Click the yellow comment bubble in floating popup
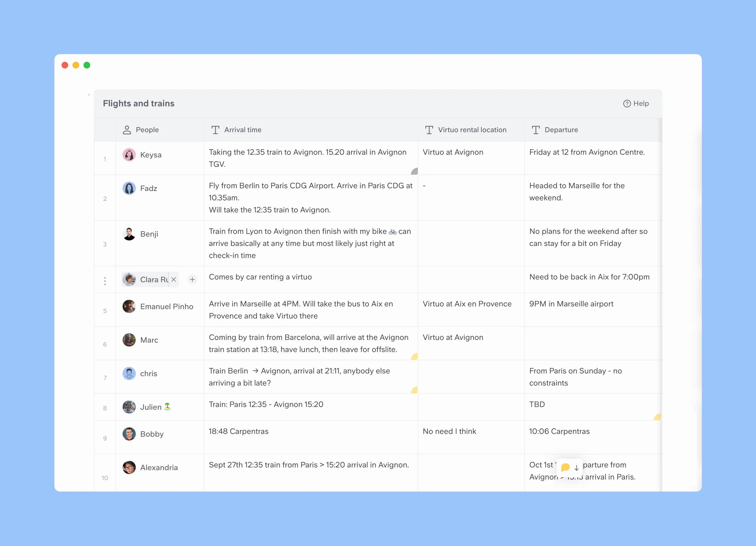Viewport: 756px width, 546px height. point(565,467)
